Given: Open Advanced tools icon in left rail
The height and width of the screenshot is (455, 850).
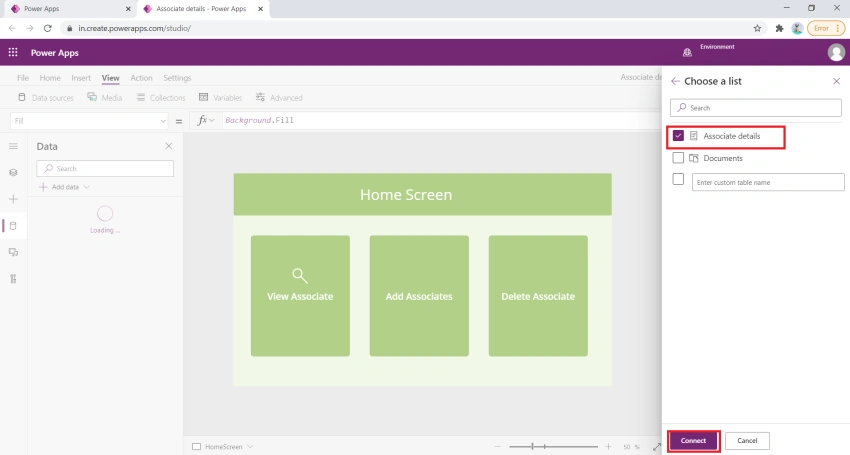Looking at the screenshot, I should tap(13, 279).
